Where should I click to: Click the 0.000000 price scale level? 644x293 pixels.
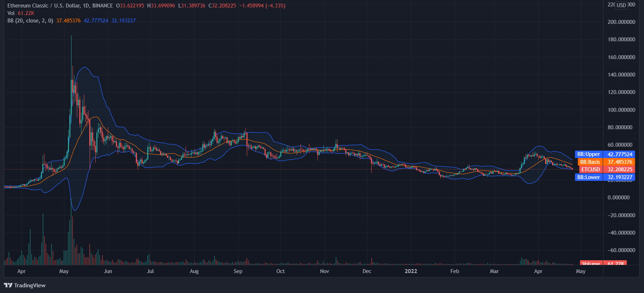click(x=619, y=198)
